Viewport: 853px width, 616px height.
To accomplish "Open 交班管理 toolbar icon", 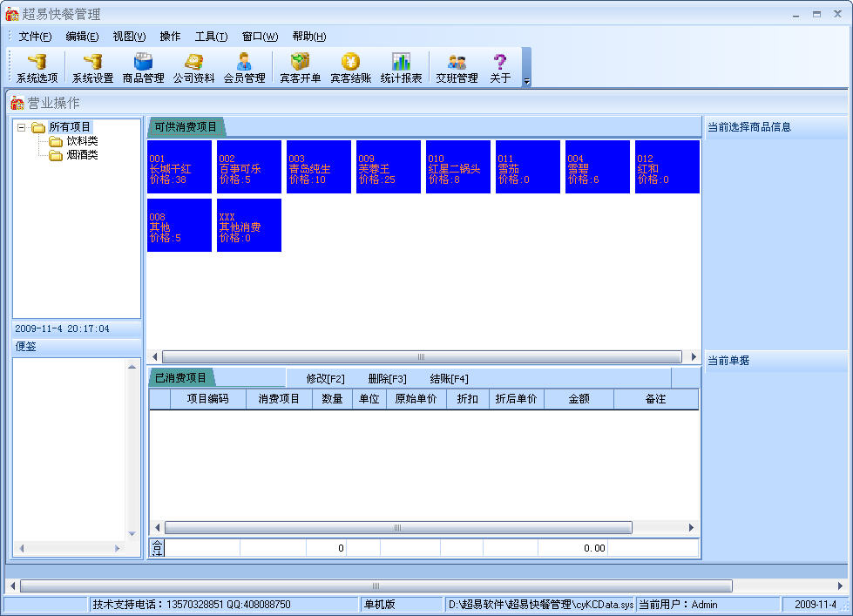I will [x=457, y=67].
